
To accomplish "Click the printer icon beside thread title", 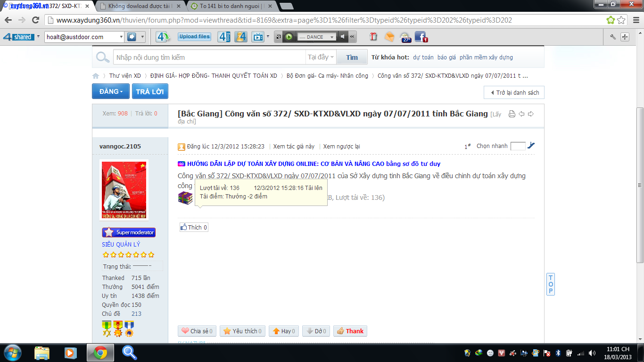I will point(512,114).
